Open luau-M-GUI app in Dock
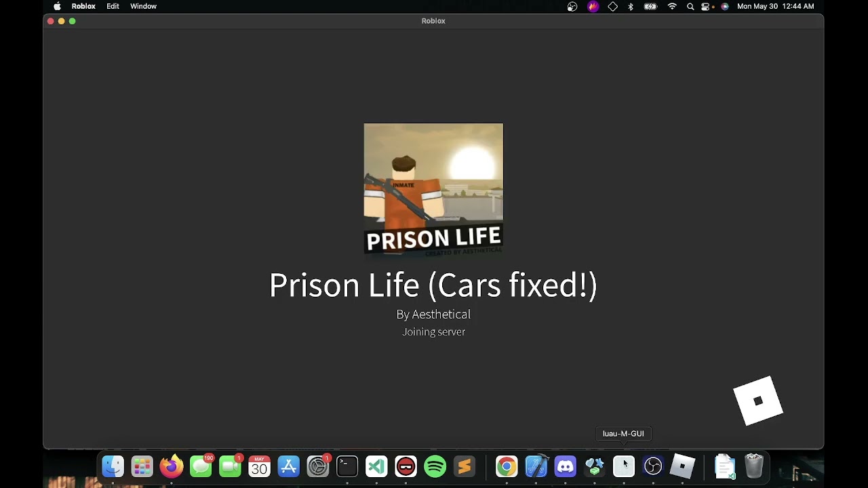 pos(624,466)
